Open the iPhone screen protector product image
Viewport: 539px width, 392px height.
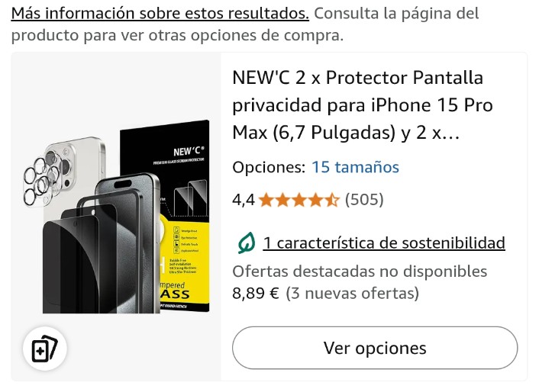116,217
